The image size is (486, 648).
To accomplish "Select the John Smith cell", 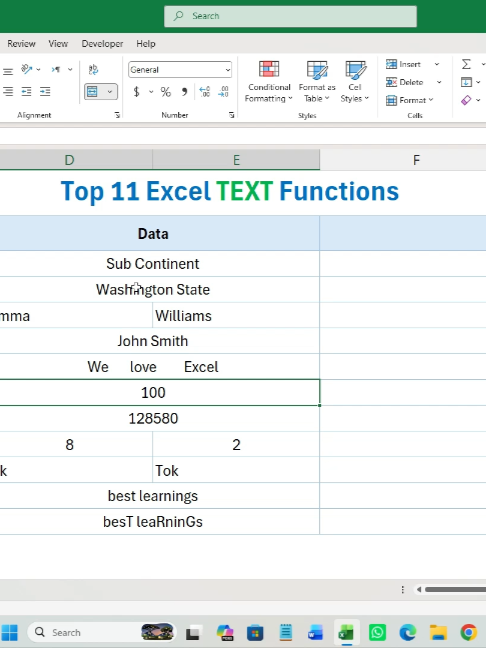I will click(160, 341).
